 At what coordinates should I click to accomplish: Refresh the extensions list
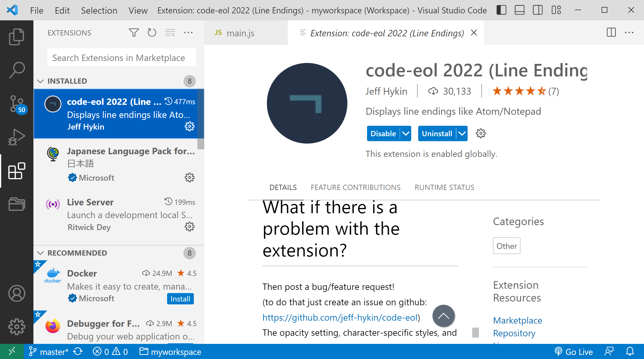[152, 33]
